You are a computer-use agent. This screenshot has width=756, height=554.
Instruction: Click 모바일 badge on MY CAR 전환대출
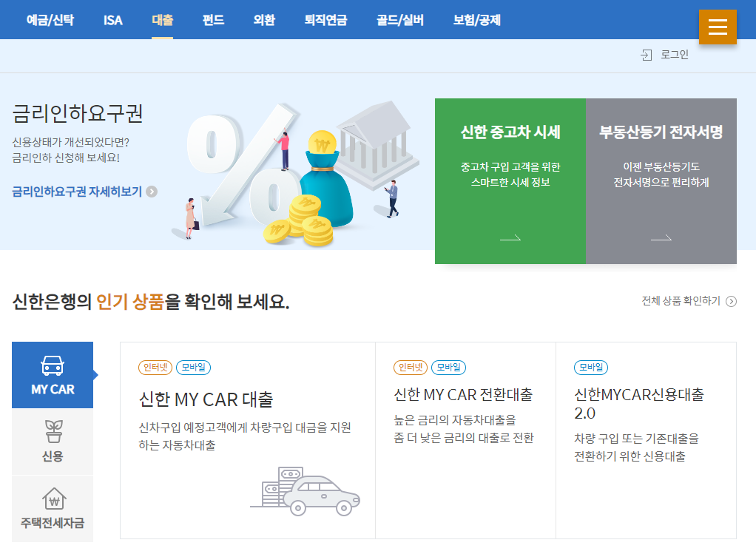point(448,368)
